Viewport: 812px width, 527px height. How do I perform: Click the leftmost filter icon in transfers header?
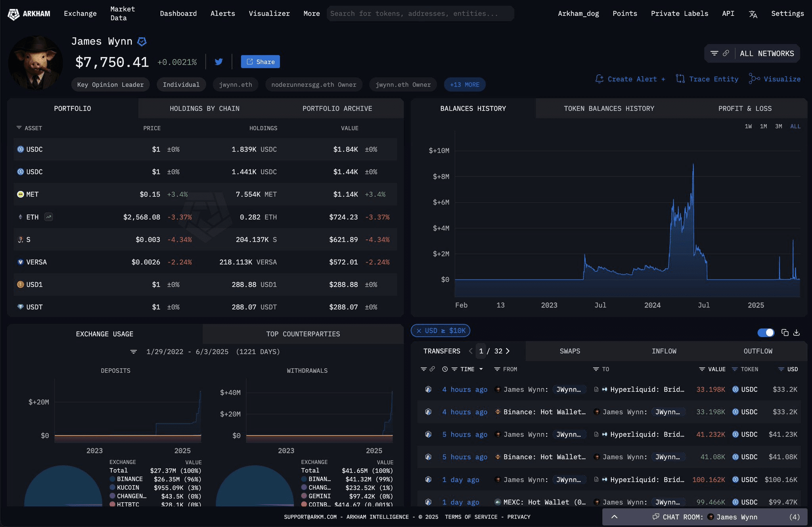tap(423, 369)
